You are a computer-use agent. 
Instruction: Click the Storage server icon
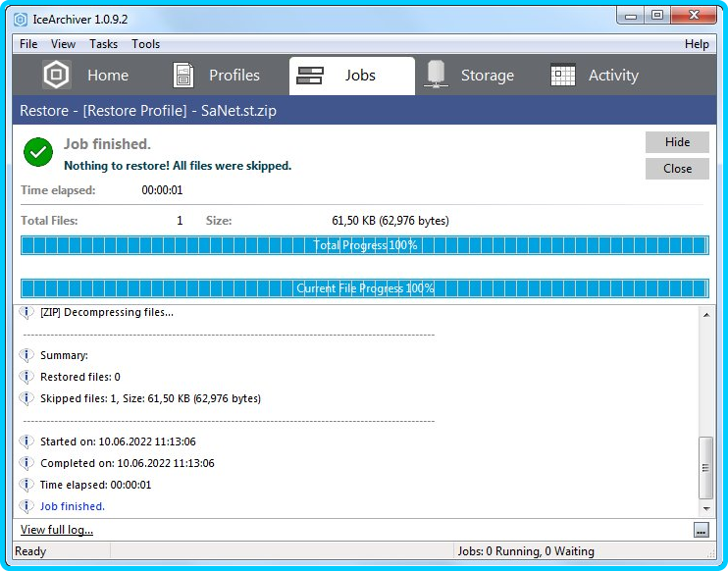(436, 75)
